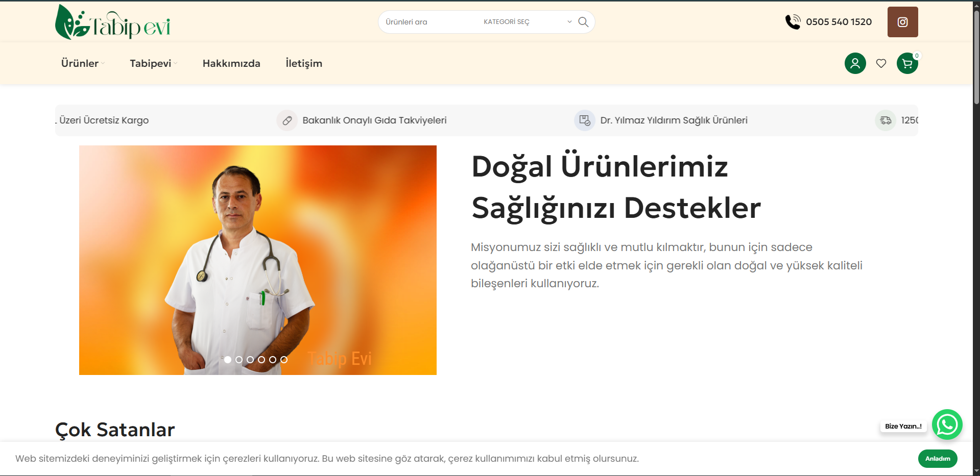
Task: Click the Instagram icon button
Action: [x=902, y=22]
